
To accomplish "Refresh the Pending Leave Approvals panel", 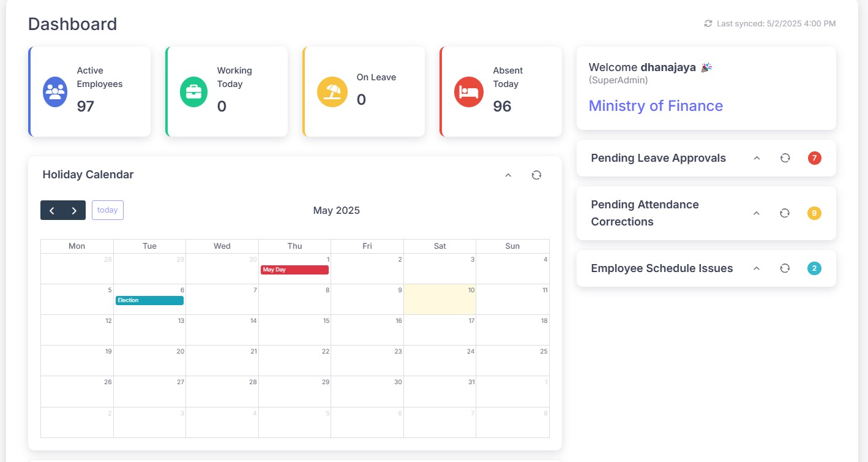I will coord(785,157).
